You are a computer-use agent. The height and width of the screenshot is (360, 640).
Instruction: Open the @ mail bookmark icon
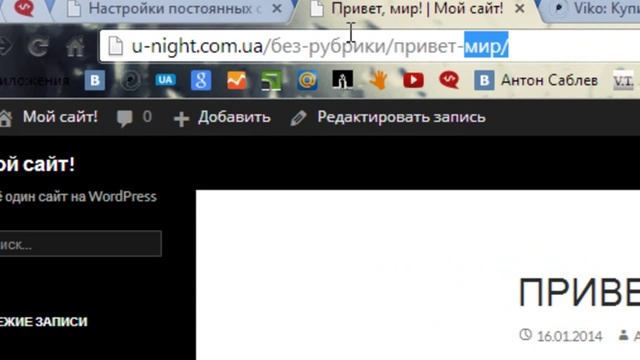tap(307, 80)
